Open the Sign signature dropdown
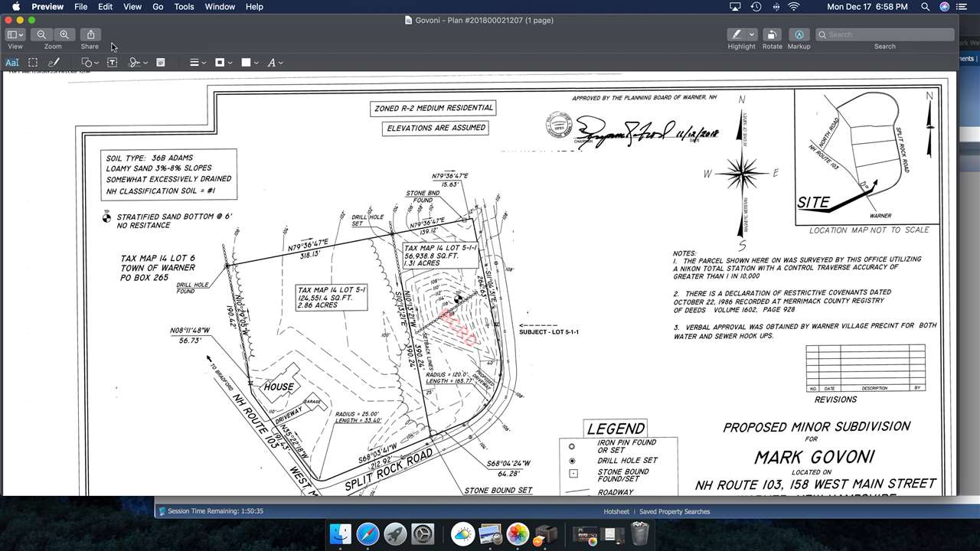The height and width of the screenshot is (551, 980). click(x=138, y=63)
